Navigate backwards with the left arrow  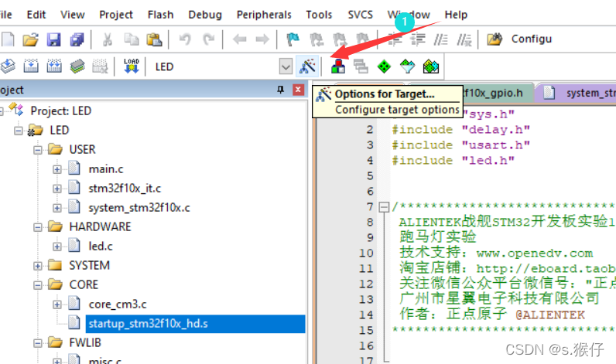(239, 39)
